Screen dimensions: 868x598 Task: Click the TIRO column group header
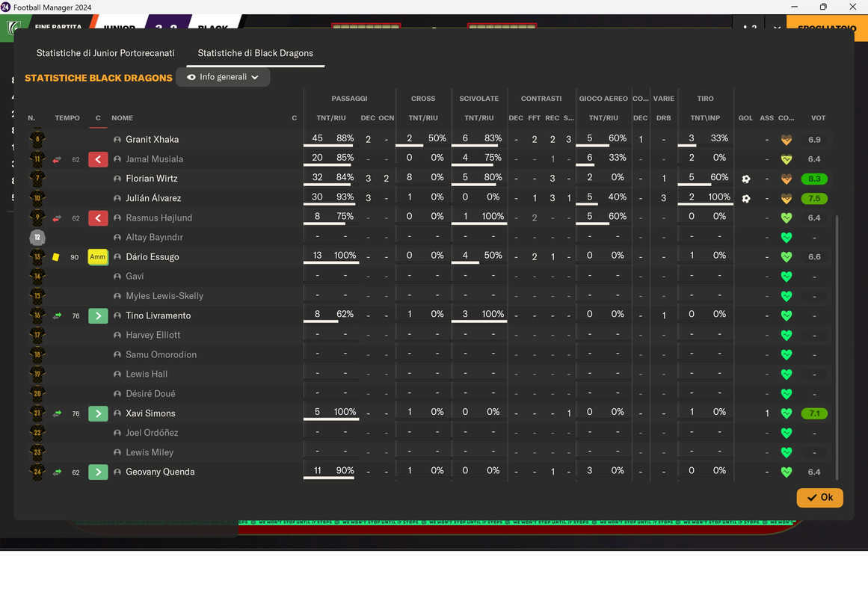(705, 99)
